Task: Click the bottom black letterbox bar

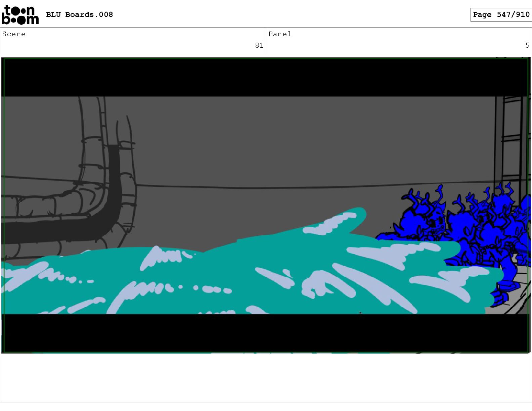Action: click(x=265, y=332)
